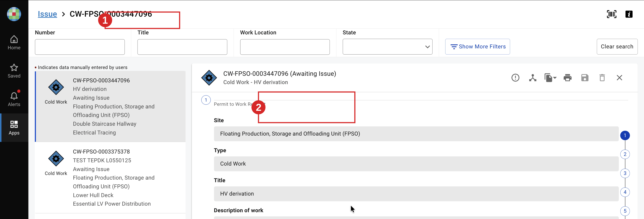Open the Apps menu in sidebar
Screen dimensions: 644x219
click(14, 128)
